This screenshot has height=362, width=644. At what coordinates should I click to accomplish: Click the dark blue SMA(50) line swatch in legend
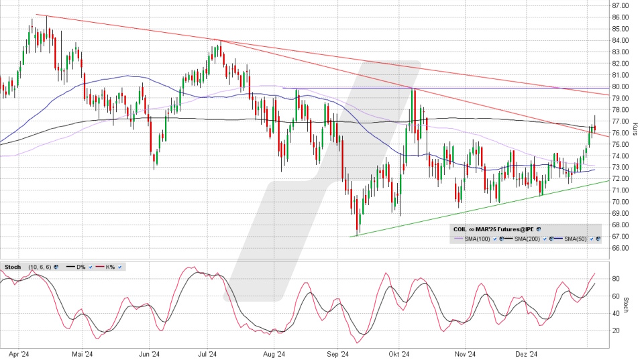[559, 239]
